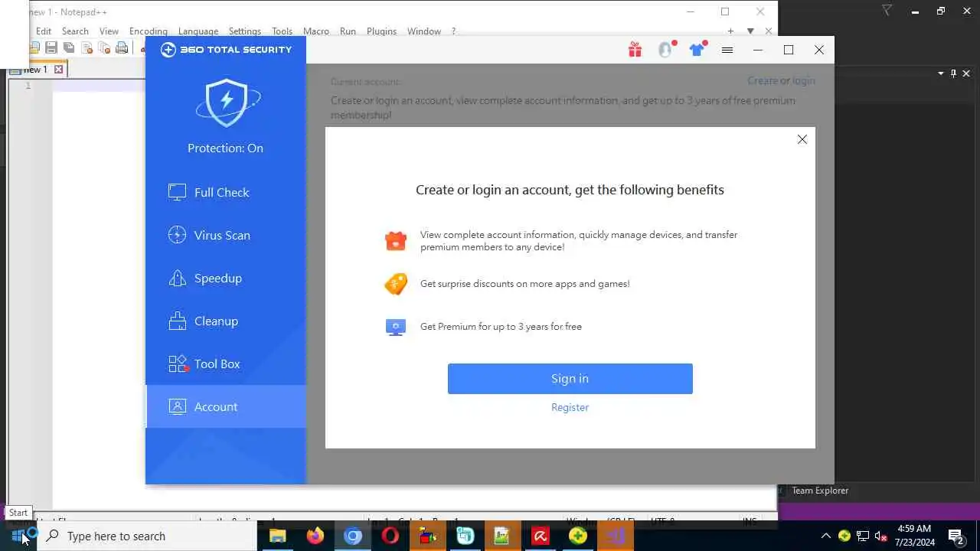Select the new 1 tab in Notepad++
This screenshot has height=551, width=980.
point(35,70)
